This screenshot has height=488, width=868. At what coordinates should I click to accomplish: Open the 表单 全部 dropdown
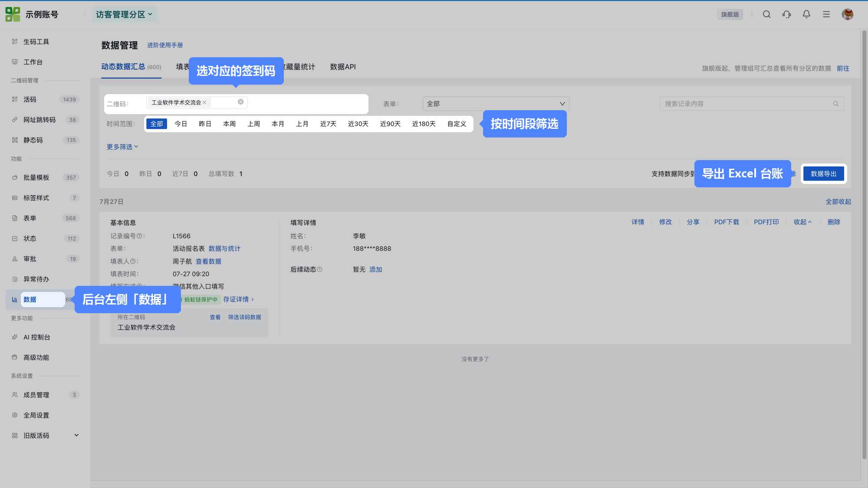click(x=496, y=104)
